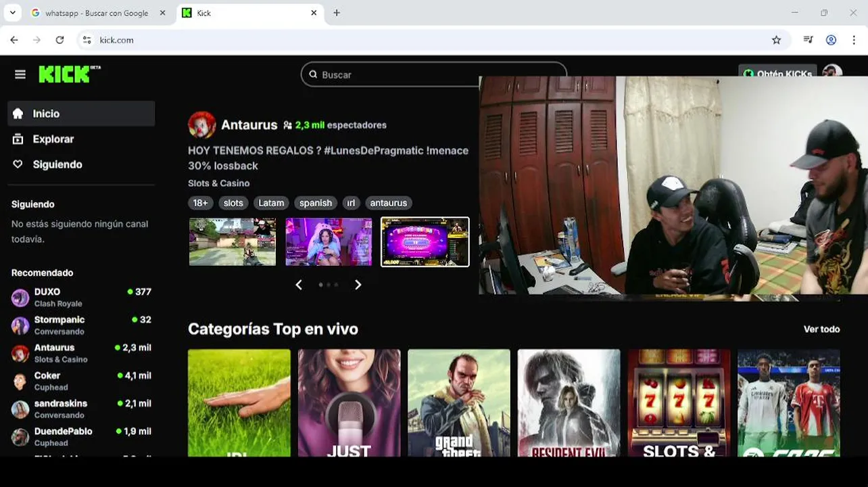Open recommended channel Stormpanic

[x=81, y=325]
